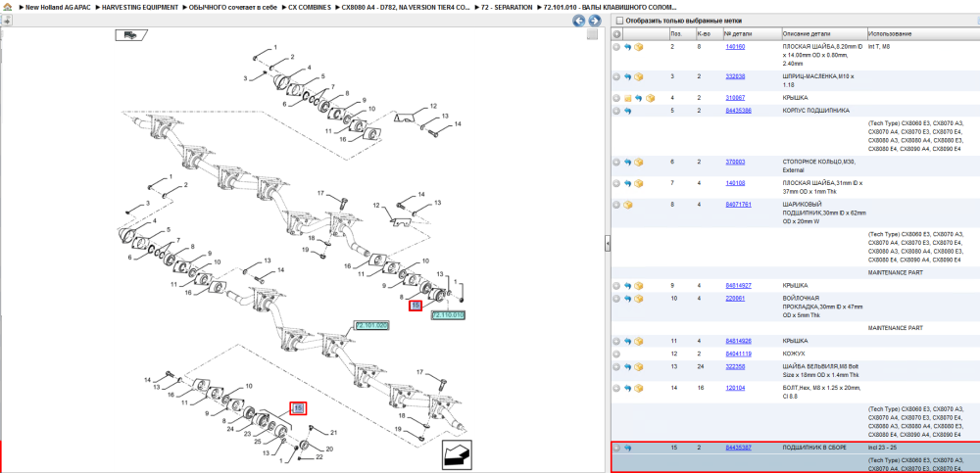Click box icon for part 84071761

click(628, 205)
